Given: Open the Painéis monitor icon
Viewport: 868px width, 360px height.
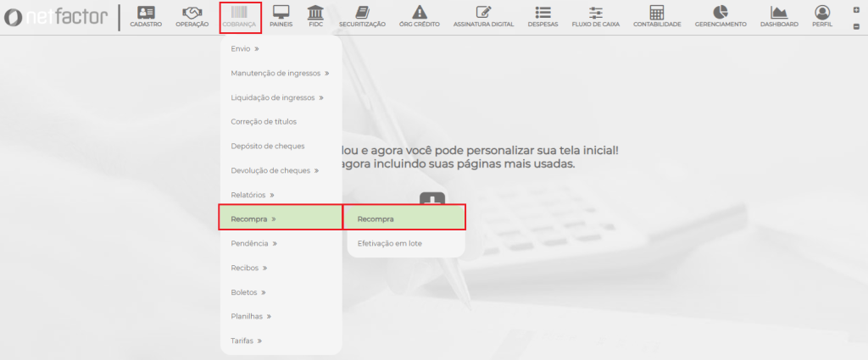Looking at the screenshot, I should coord(281,12).
